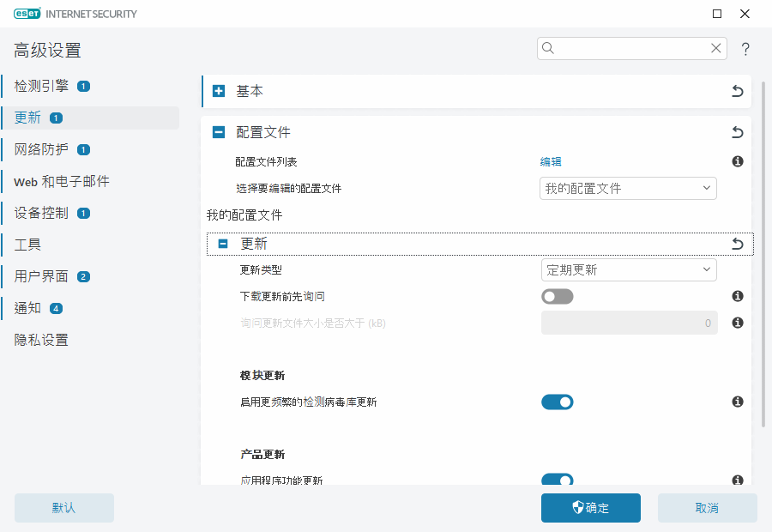The image size is (772, 532).
Task: Clear the search box with the X icon
Action: click(x=715, y=48)
